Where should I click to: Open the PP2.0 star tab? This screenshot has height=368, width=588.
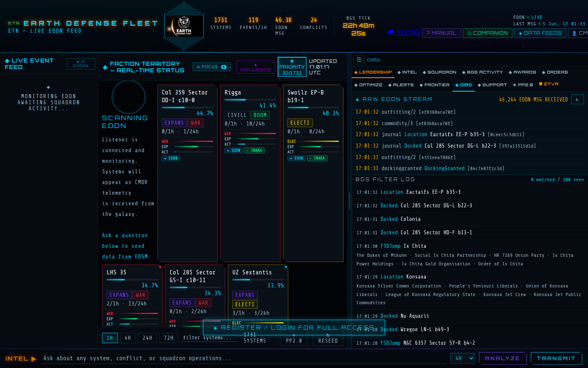tap(523, 85)
